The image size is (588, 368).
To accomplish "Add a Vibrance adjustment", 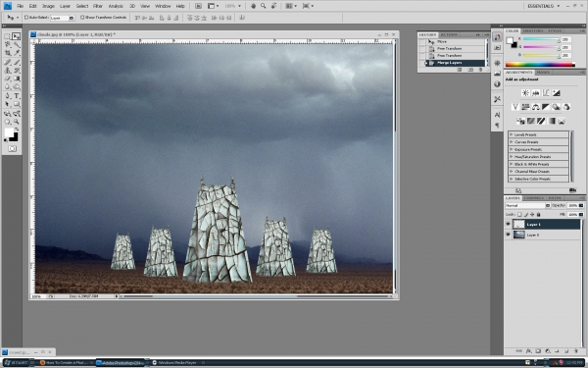I will [515, 107].
